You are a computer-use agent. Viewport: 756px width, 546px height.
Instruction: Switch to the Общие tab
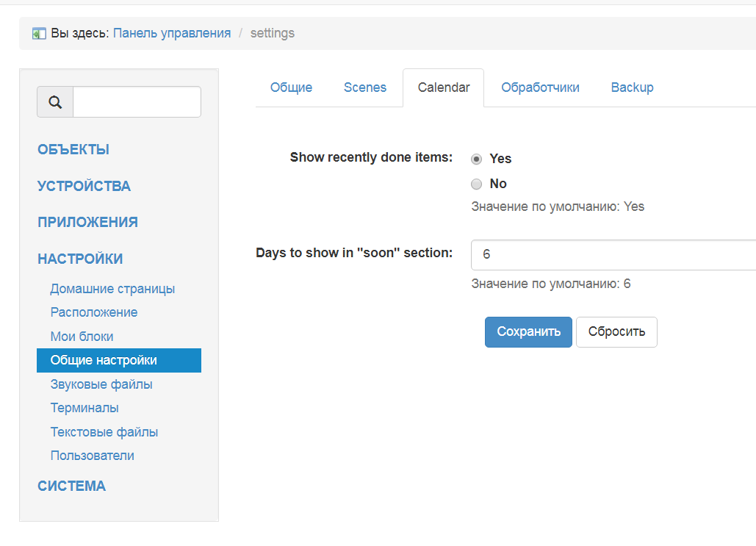coord(291,87)
